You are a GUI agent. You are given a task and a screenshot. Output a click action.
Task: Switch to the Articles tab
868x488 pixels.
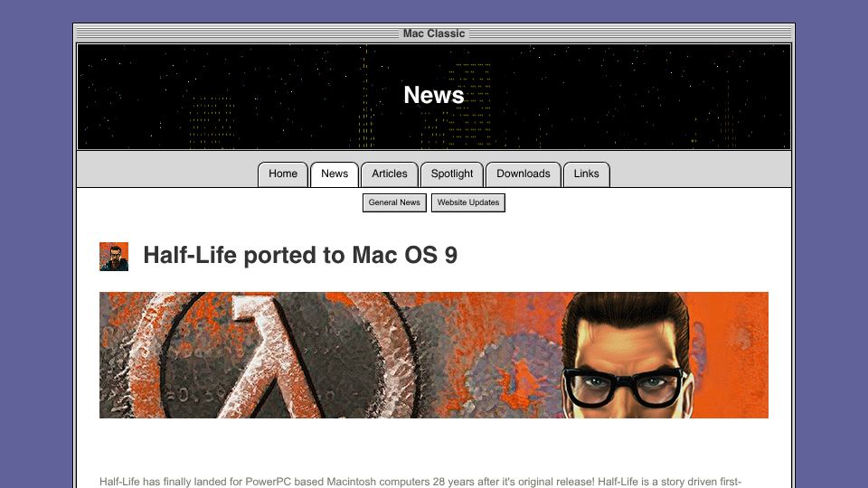pos(389,174)
